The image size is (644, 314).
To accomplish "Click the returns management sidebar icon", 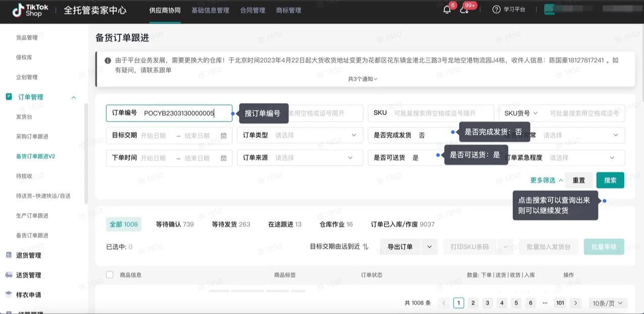I will [9, 255].
